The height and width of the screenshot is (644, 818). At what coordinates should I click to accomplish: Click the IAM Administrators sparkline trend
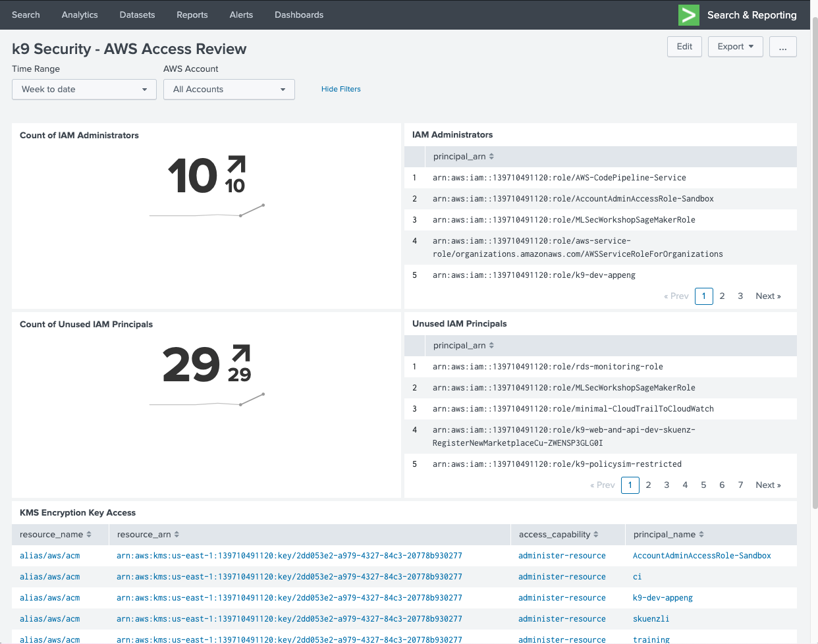tap(207, 211)
